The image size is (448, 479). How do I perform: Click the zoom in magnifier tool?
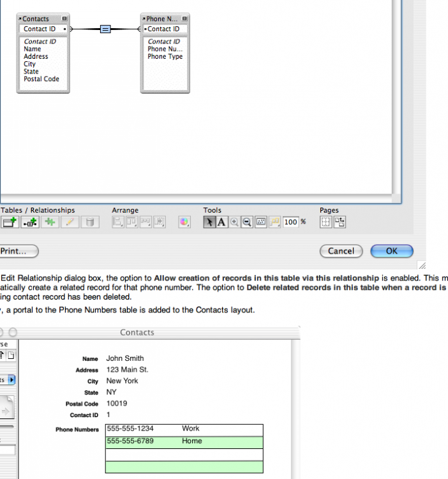[x=235, y=222]
